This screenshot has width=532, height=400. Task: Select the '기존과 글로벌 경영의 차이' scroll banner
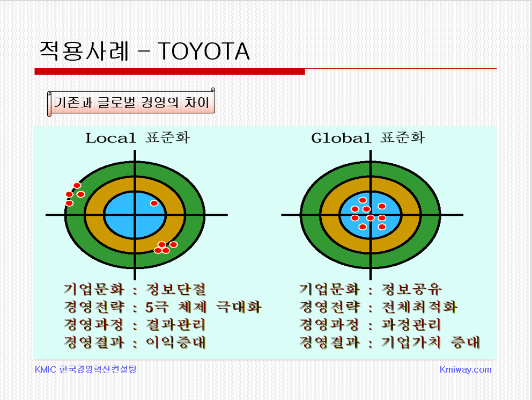tap(131, 102)
